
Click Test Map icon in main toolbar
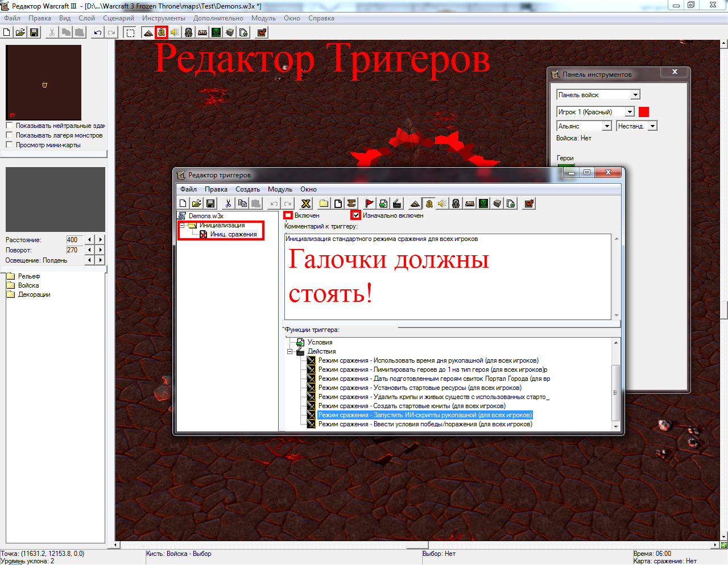[262, 32]
